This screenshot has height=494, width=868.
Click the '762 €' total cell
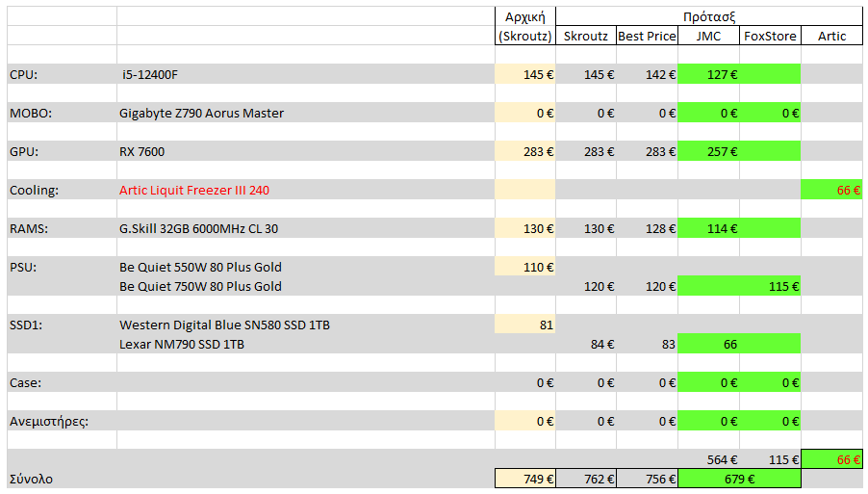[586, 479]
